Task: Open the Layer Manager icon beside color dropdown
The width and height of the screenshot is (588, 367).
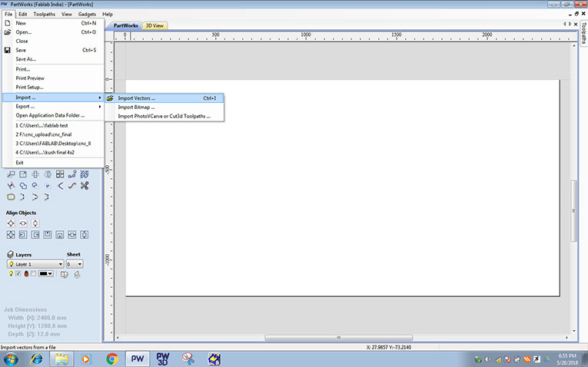Action: 64,274
